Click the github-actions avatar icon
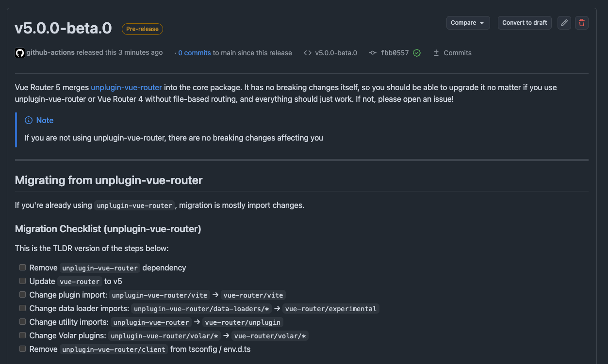This screenshot has width=608, height=364. 20,53
